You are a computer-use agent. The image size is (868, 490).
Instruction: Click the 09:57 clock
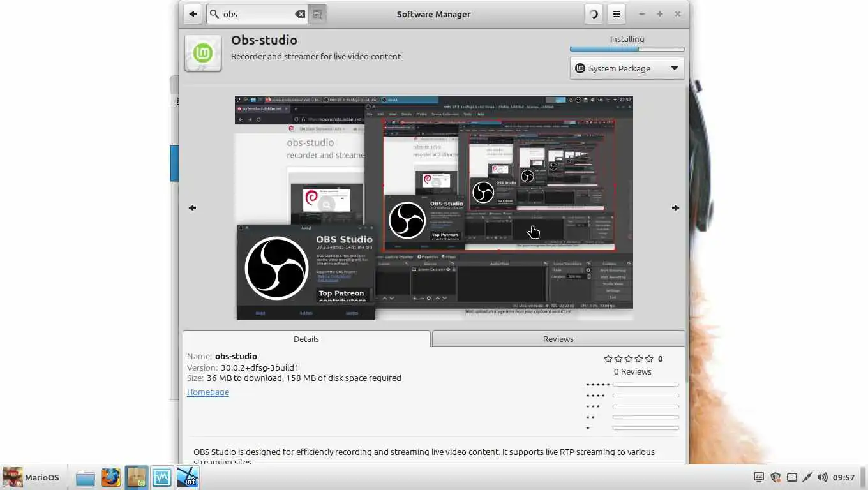click(844, 477)
